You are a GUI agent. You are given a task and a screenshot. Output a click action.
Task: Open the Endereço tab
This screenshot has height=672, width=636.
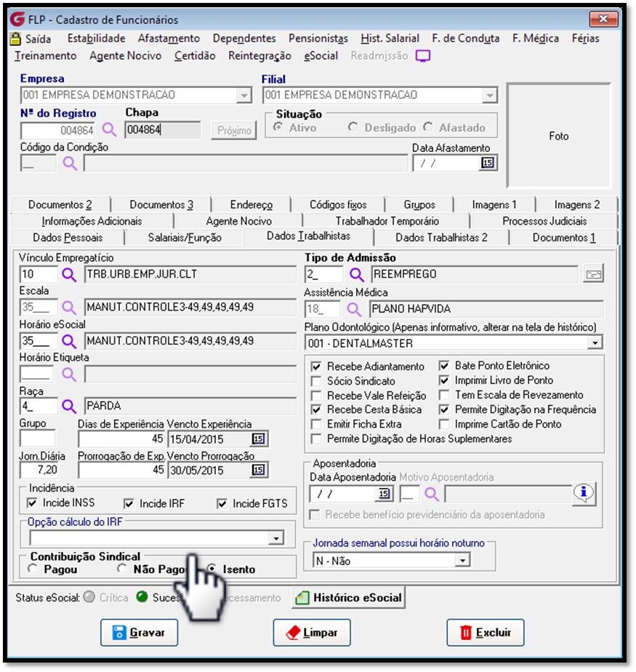(x=251, y=205)
